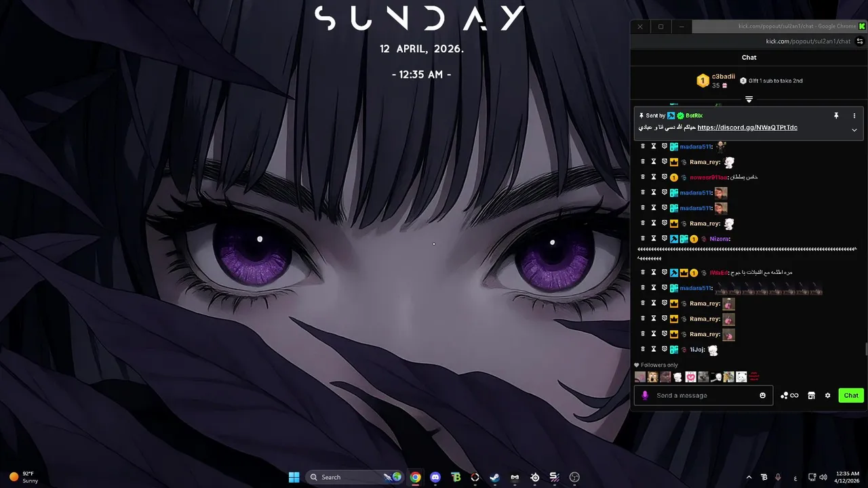Open the Windows Start menu
The image size is (868, 488).
click(294, 477)
